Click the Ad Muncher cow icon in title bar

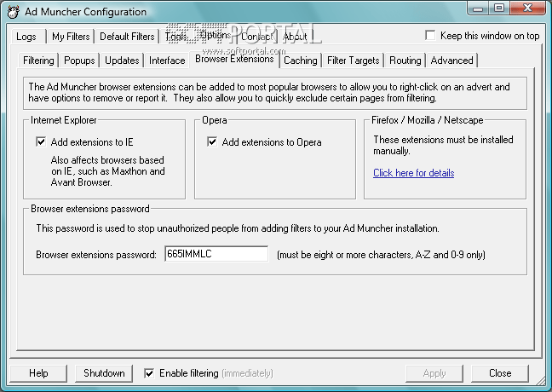[13, 12]
